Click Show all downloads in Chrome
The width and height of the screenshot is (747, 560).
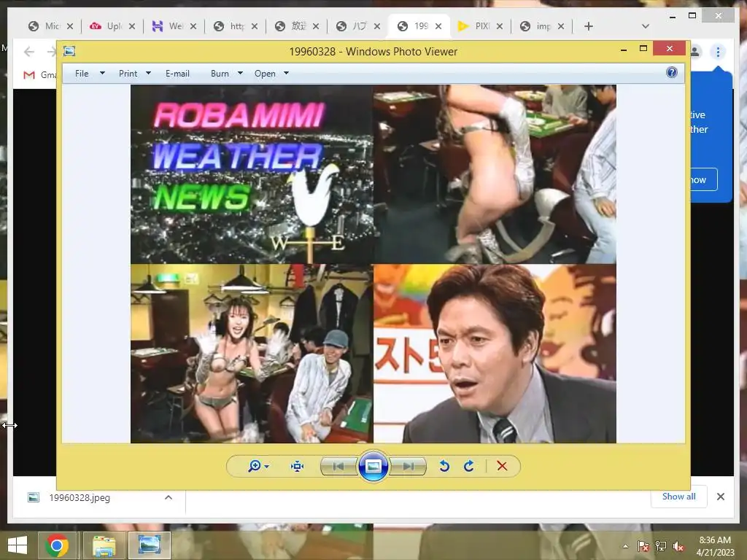pyautogui.click(x=679, y=496)
